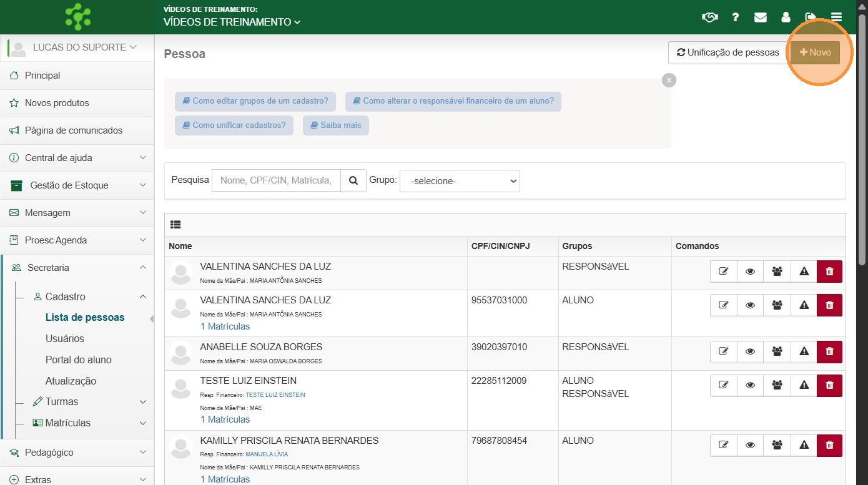The image size is (868, 485).
Task: Click eye icon for KAMILLY PRISCILA RENATA BERNARDES
Action: click(x=751, y=446)
